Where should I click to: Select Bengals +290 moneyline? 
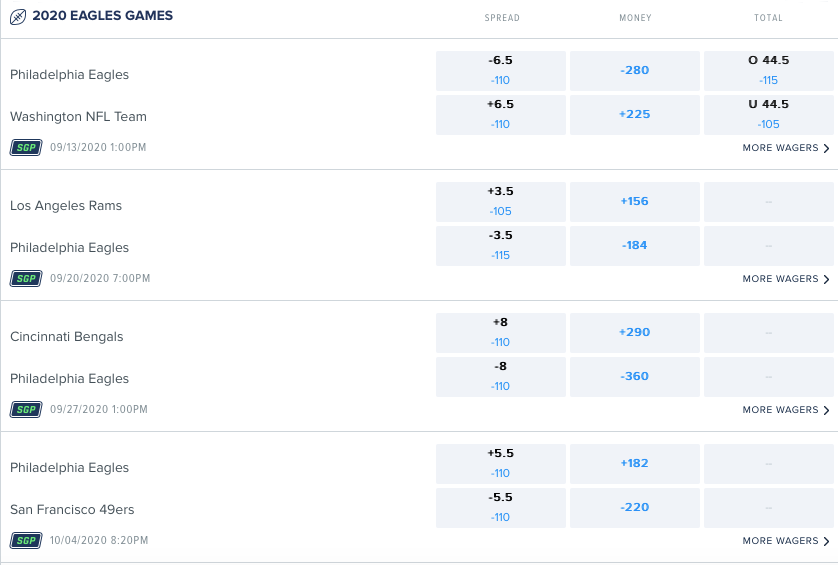tap(634, 332)
